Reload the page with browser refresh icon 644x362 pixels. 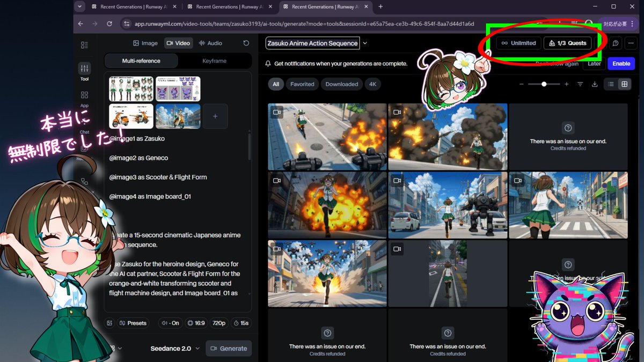(109, 24)
